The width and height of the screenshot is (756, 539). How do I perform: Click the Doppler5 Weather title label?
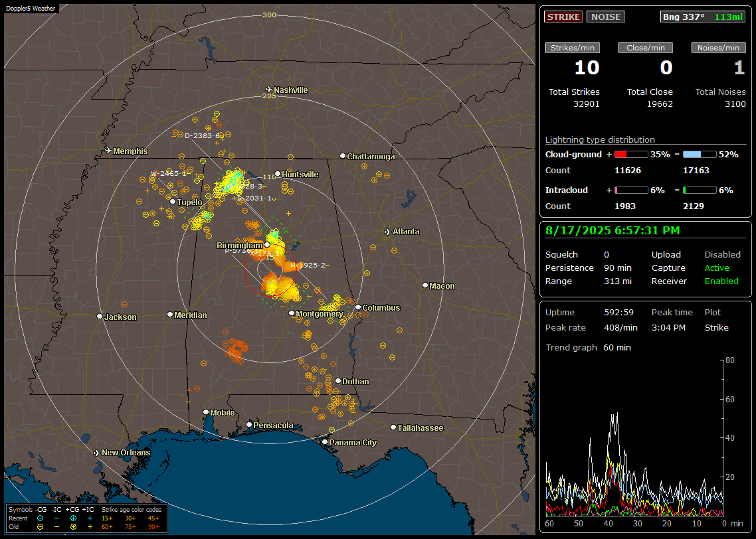31,9
